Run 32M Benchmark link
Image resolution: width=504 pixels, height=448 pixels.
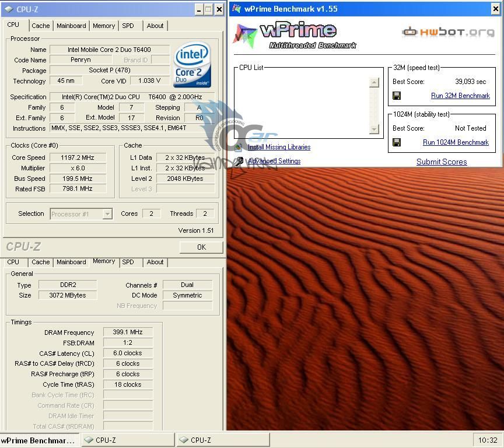click(460, 96)
